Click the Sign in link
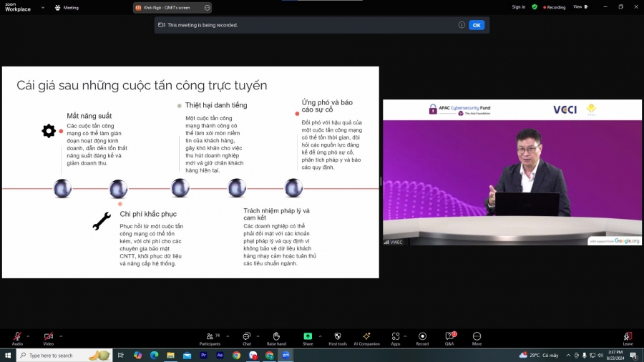This screenshot has height=362, width=644. click(x=518, y=7)
